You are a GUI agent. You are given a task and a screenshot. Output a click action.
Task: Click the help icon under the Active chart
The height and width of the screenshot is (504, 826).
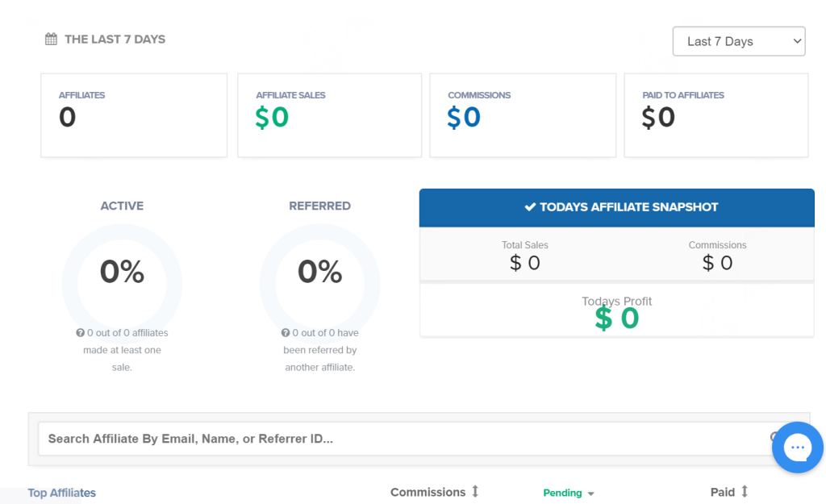[81, 333]
